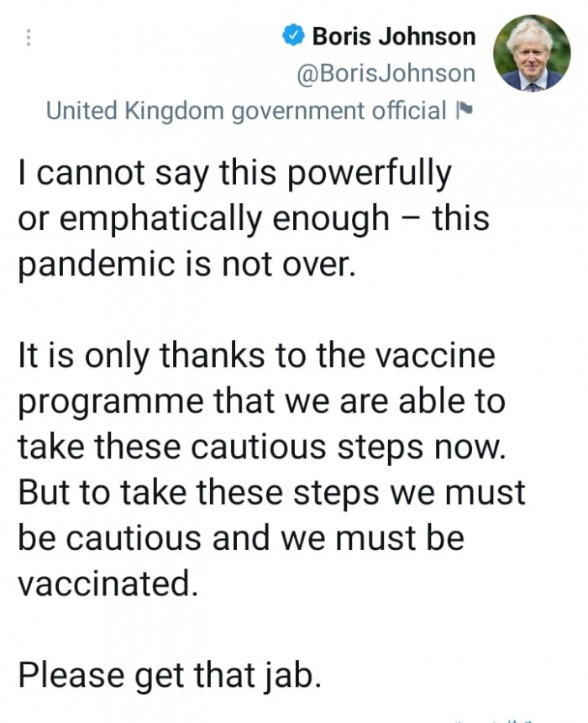The height and width of the screenshot is (723, 588).
Task: Click the word 'vaccinated.' in the tweet
Action: [108, 583]
